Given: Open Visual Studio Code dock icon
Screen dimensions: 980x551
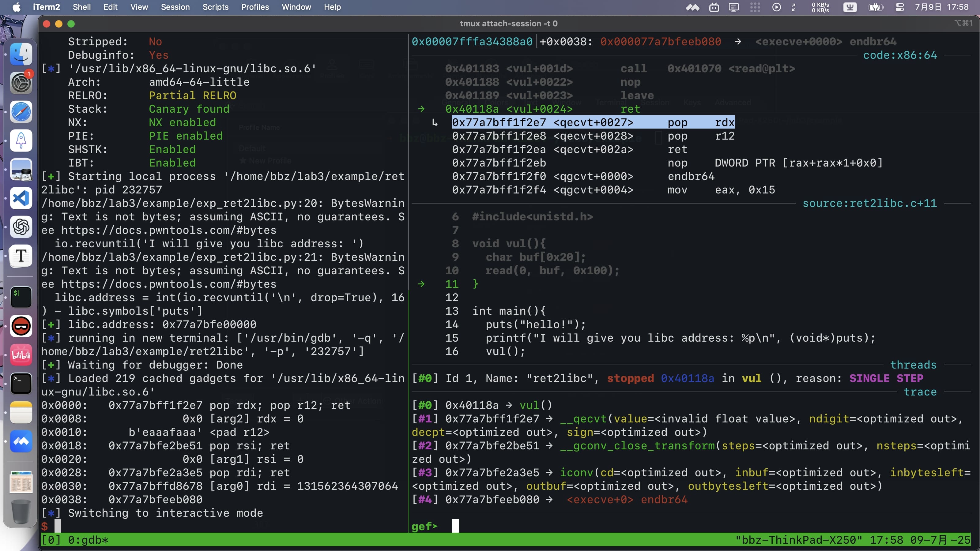Looking at the screenshot, I should click(21, 198).
